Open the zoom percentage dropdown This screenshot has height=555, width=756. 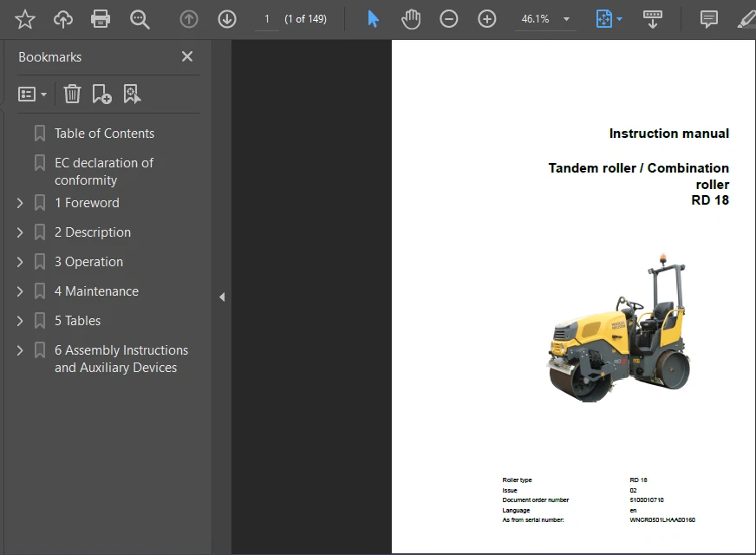coord(545,18)
